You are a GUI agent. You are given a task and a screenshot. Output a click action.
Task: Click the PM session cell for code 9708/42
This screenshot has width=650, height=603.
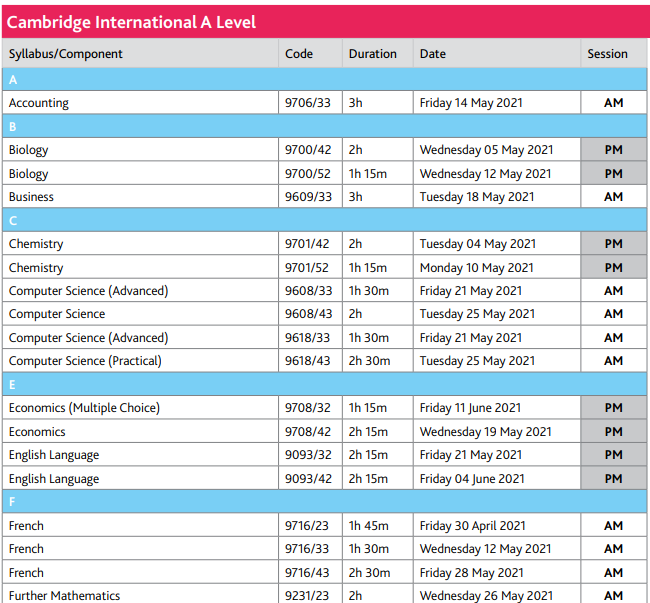613,432
